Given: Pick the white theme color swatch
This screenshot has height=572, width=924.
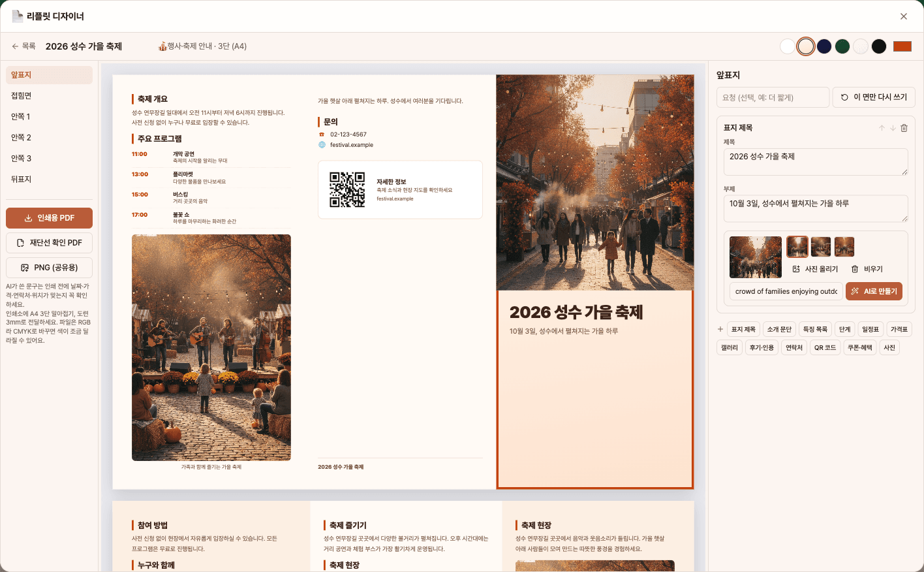Looking at the screenshot, I should point(788,46).
